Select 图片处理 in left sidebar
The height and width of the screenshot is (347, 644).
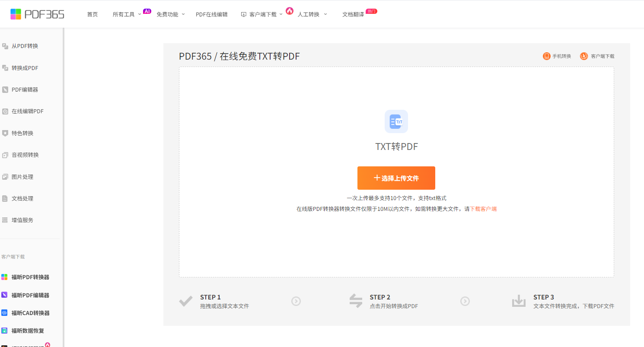click(x=22, y=177)
